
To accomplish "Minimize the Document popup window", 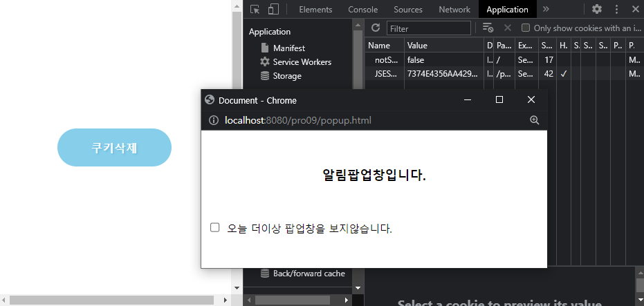I will [x=468, y=99].
